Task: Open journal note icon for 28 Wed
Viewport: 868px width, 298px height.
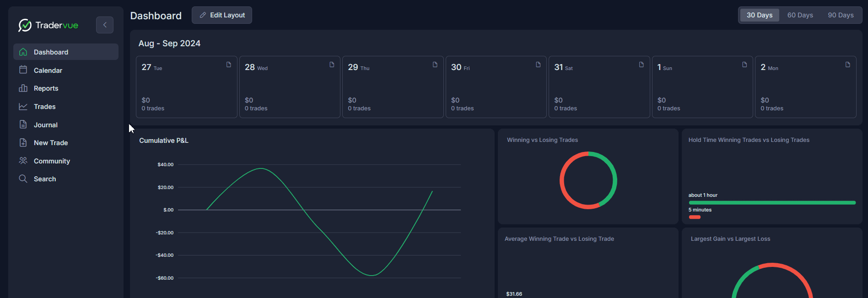Action: tap(332, 65)
